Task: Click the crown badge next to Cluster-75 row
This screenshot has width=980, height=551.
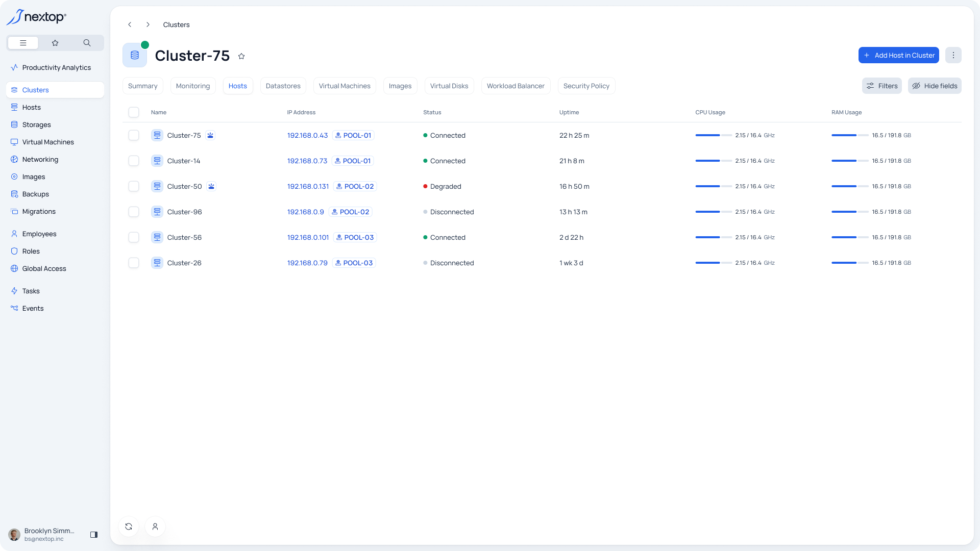Action: click(210, 135)
